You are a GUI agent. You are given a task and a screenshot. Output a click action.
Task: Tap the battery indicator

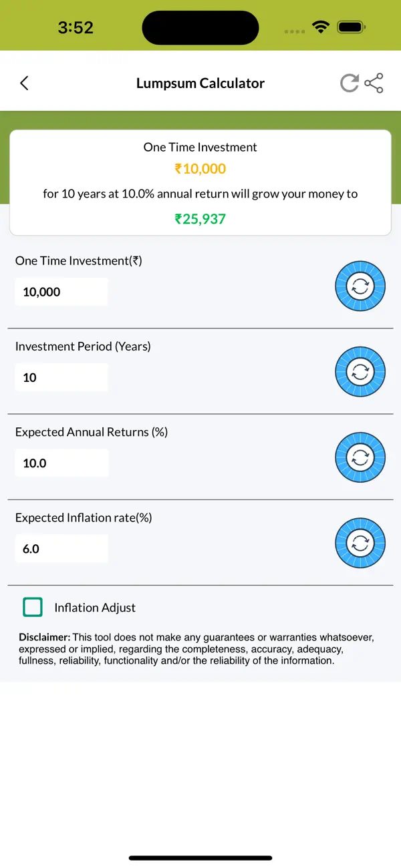coord(350,27)
